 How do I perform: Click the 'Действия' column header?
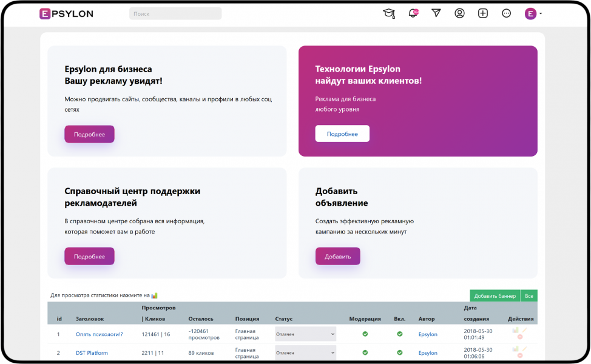[x=521, y=318]
